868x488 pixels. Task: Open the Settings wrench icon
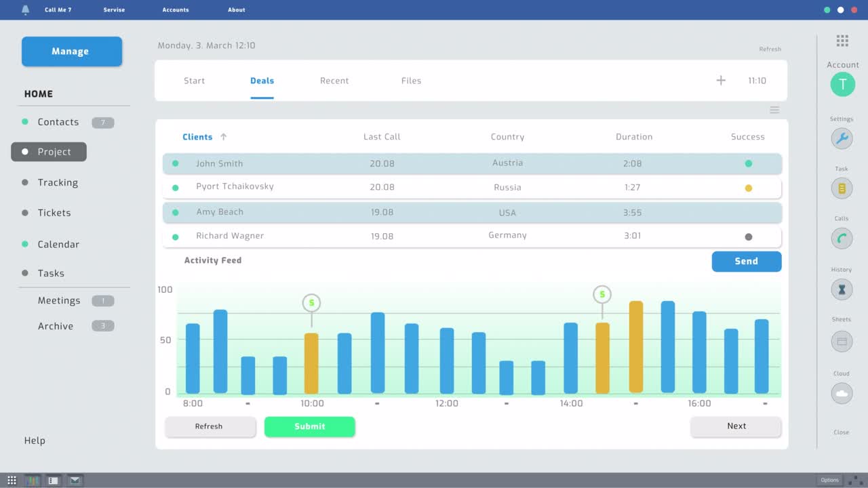click(842, 138)
